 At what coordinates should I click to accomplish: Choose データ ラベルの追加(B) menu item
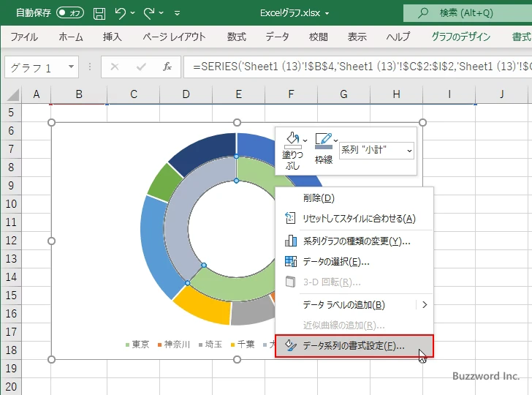click(x=354, y=304)
